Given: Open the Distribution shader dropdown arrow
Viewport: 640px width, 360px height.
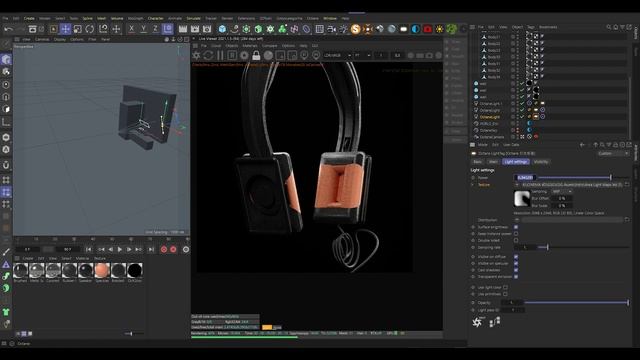Looking at the screenshot, I should (517, 220).
